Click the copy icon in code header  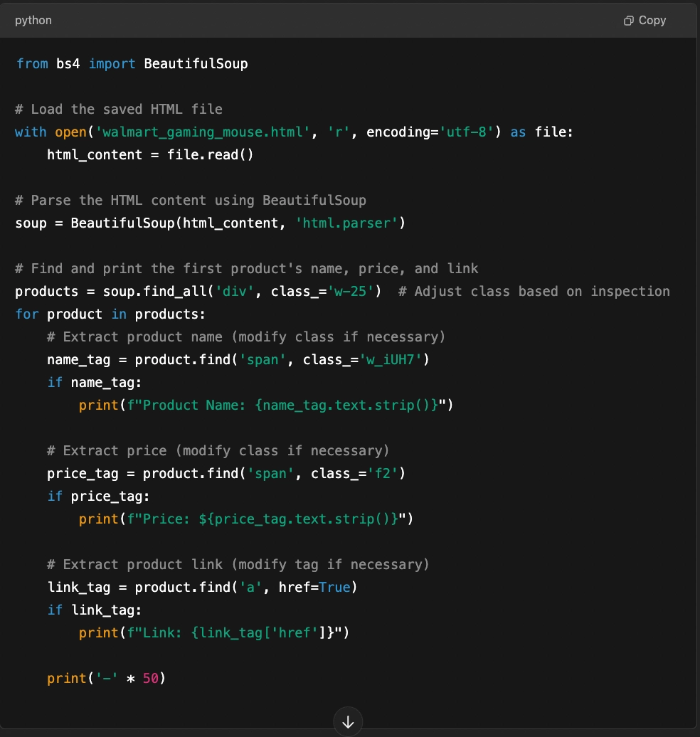(628, 21)
